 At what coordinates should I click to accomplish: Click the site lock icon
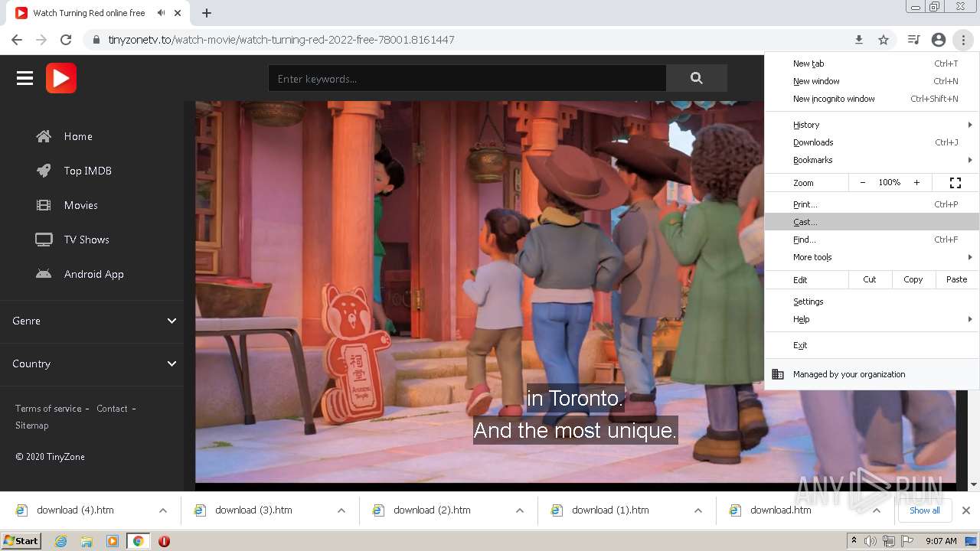click(x=96, y=40)
